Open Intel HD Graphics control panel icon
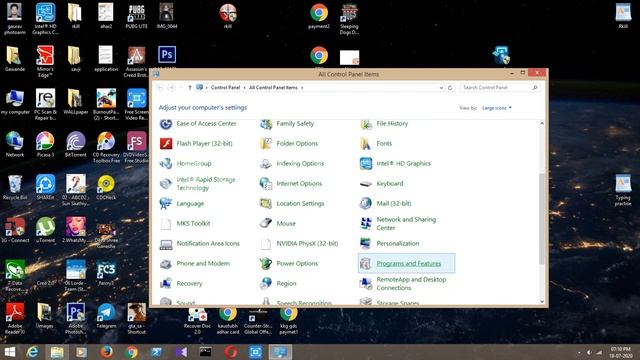This screenshot has width=640, height=360. click(x=366, y=164)
